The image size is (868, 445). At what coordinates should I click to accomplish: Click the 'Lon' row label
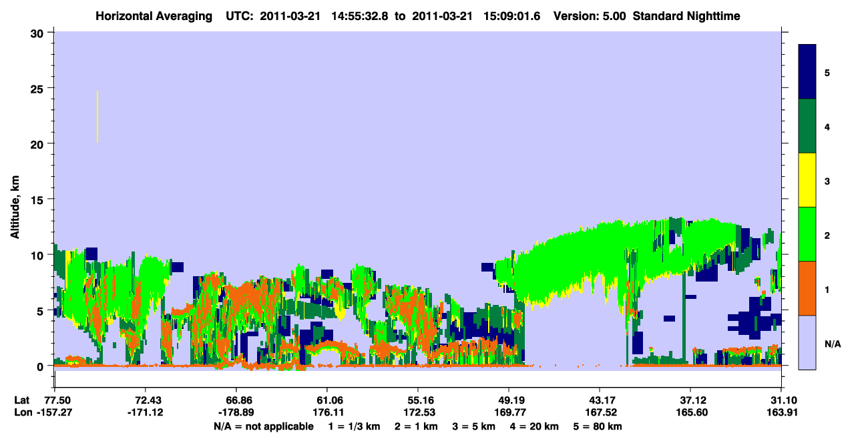[x=22, y=413]
